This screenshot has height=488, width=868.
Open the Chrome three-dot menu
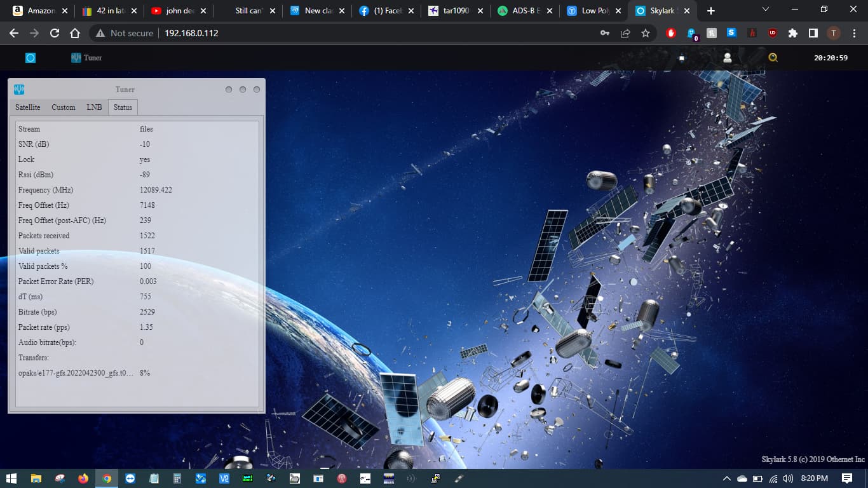[x=854, y=33]
